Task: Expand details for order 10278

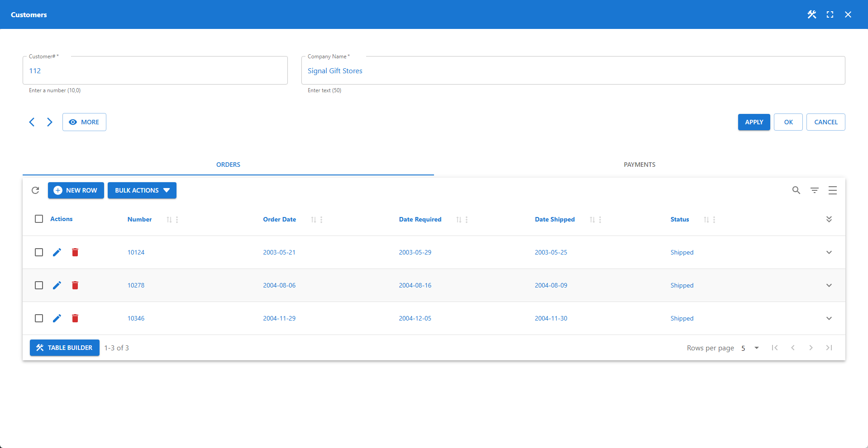Action: (829, 285)
